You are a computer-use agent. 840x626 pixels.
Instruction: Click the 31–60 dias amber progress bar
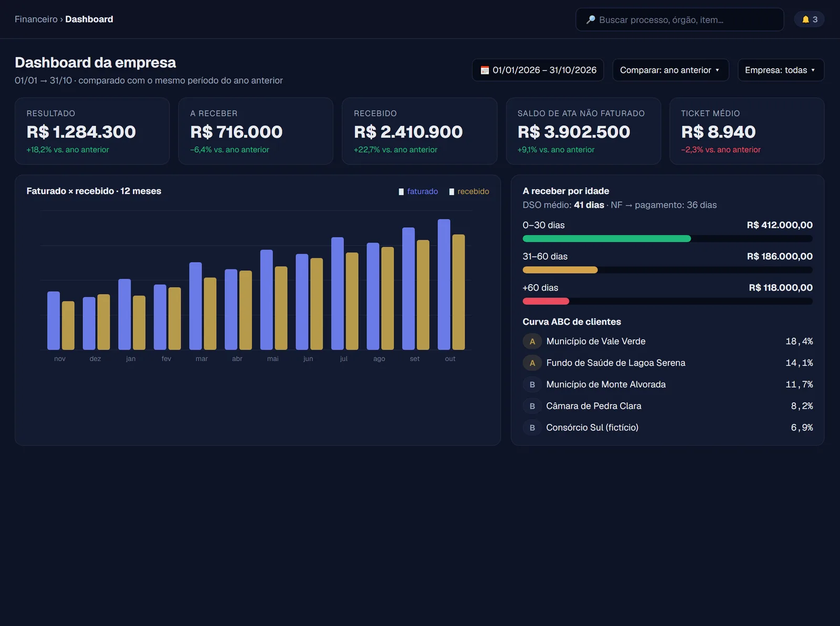[x=560, y=270]
